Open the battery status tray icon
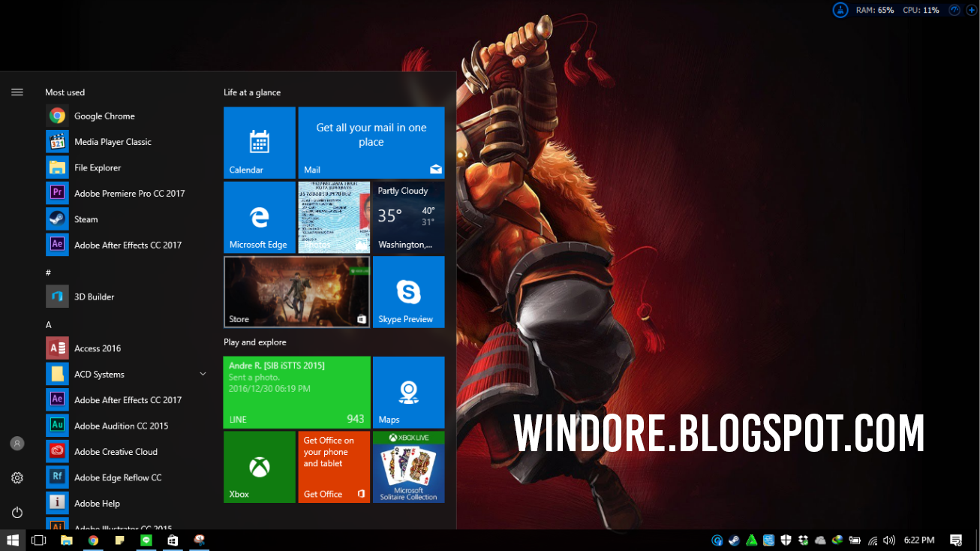This screenshot has height=551, width=980. [855, 540]
